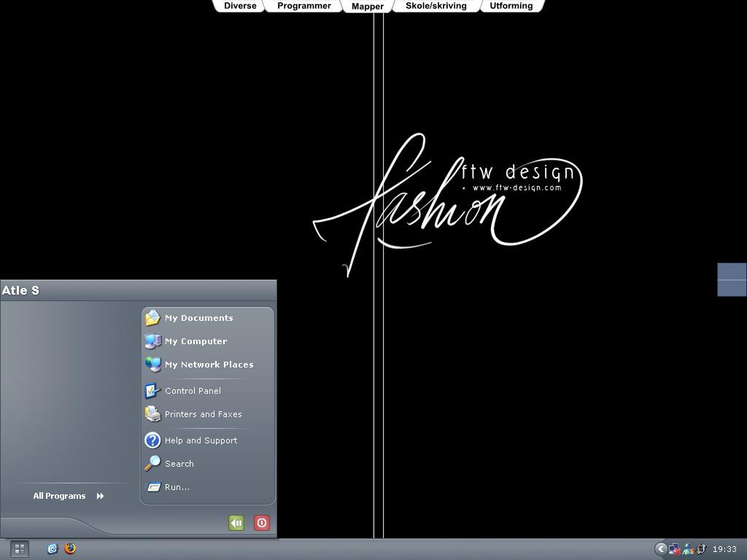Image resolution: width=747 pixels, height=560 pixels.
Task: Click the gray-blue panel at right screen edge
Action: tap(732, 279)
